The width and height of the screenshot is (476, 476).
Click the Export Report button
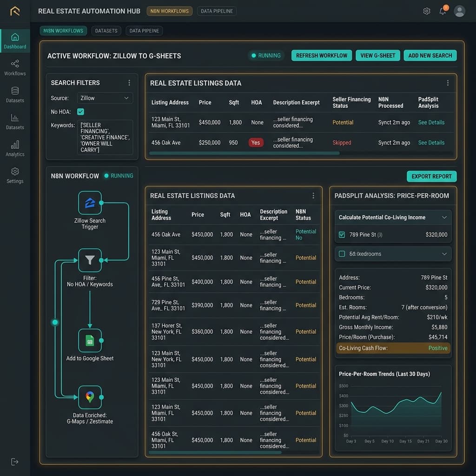pos(431,176)
